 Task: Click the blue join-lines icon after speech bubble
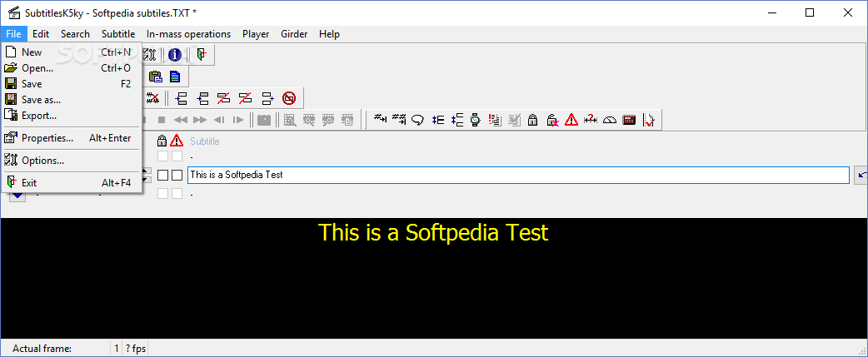[437, 119]
